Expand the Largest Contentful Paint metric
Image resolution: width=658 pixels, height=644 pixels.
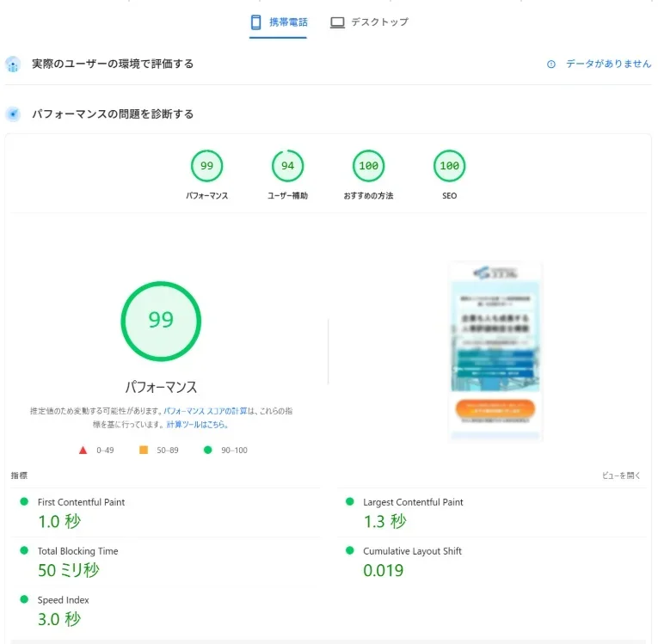point(413,502)
